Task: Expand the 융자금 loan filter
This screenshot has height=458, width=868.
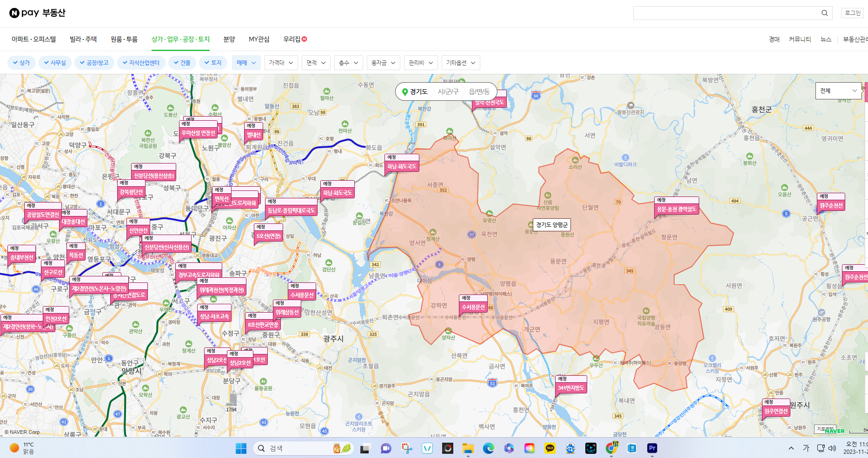Action: pyautogui.click(x=384, y=63)
